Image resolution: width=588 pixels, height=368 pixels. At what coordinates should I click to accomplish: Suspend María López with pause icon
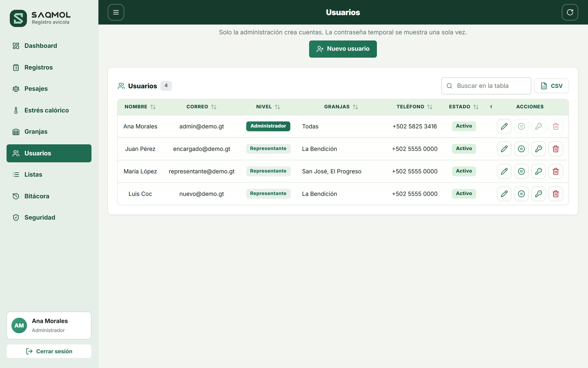click(521, 171)
